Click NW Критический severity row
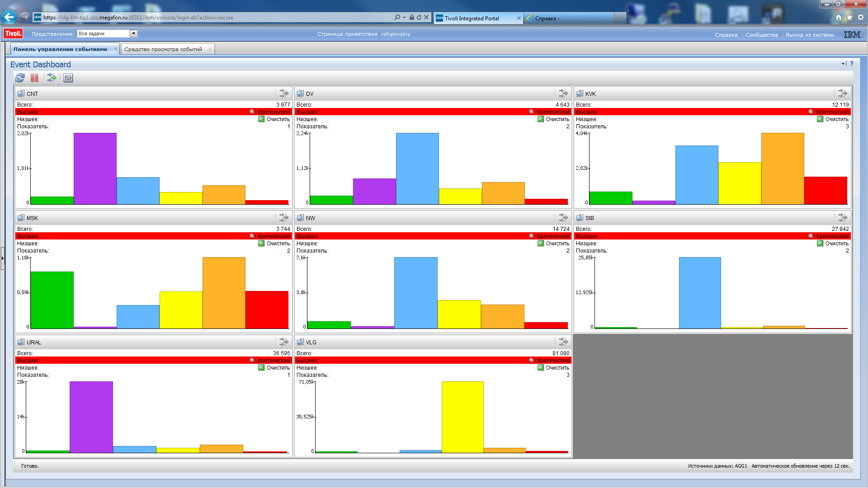868x488 pixels. 433,236
